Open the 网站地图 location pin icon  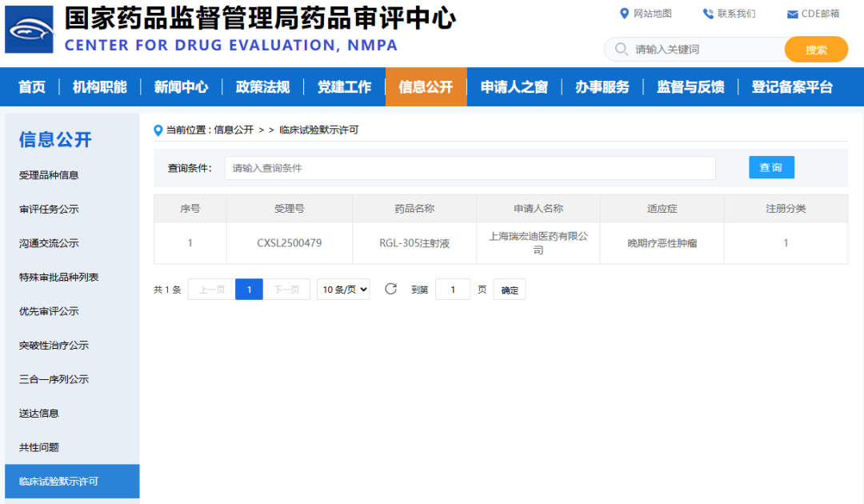(624, 13)
